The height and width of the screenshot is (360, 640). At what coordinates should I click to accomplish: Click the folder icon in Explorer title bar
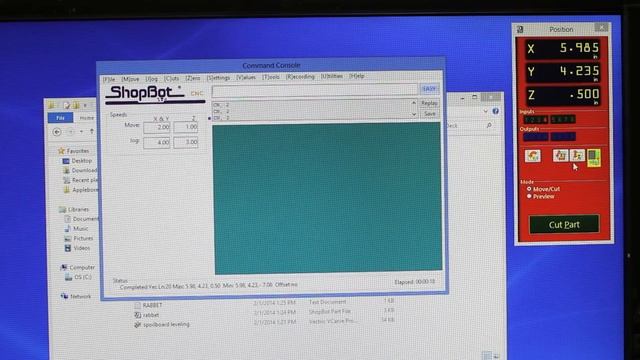[51, 106]
